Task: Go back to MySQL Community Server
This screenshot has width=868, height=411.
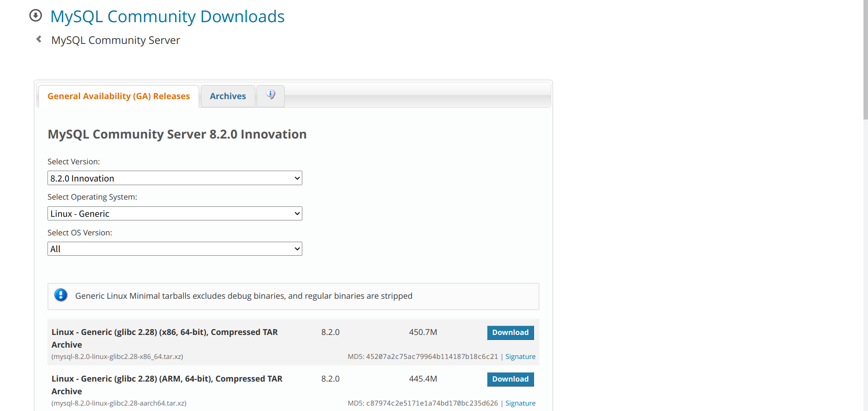Action: [115, 40]
